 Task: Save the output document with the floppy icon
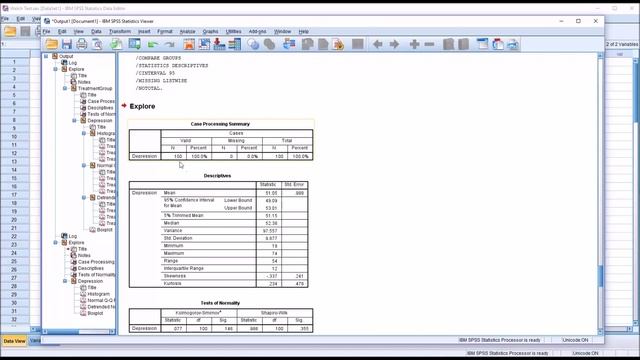point(67,44)
